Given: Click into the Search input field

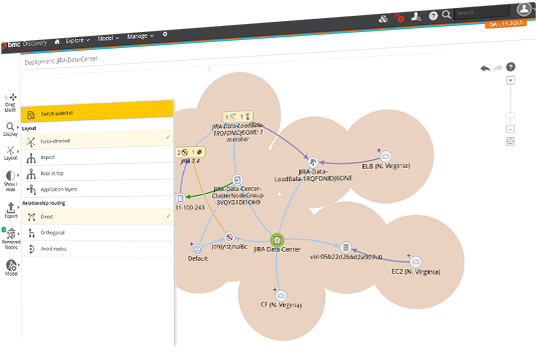Looking at the screenshot, I should (482, 12).
